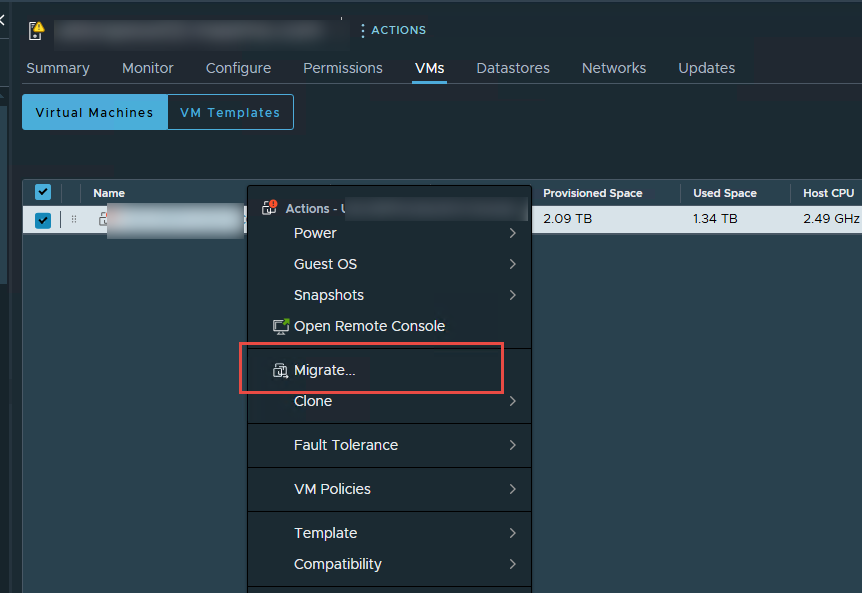Click the VM icon in the table row

pos(103,220)
